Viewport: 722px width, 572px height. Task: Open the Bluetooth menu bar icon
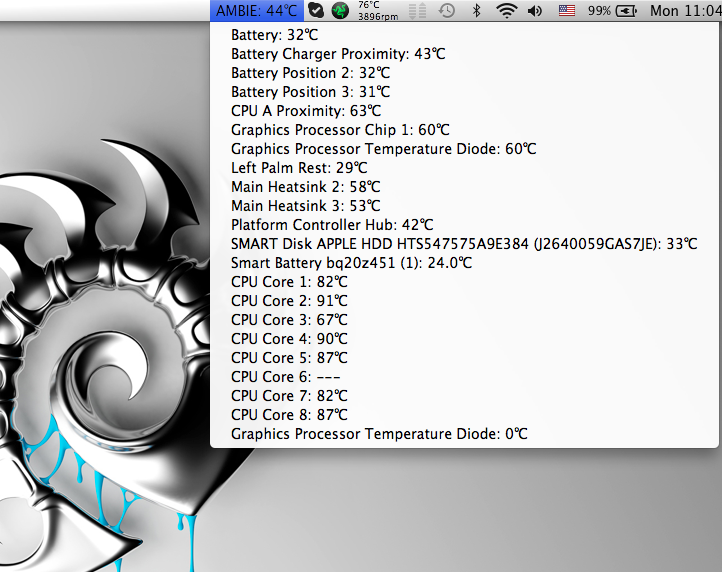[x=477, y=11]
